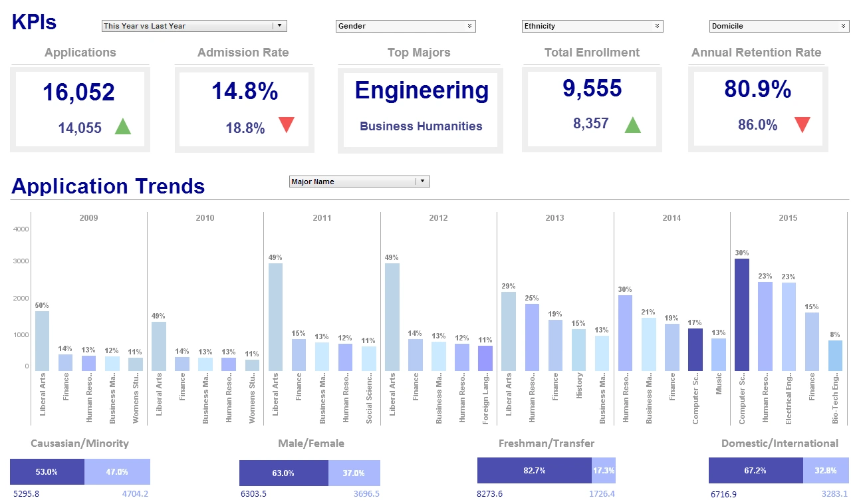859x504 pixels.
Task: Select the Engineering top major label
Action: [x=420, y=90]
